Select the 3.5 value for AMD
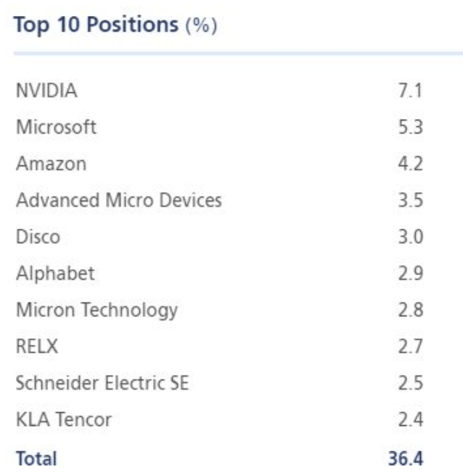Image resolution: width=463 pixels, height=476 pixels. pyautogui.click(x=412, y=200)
